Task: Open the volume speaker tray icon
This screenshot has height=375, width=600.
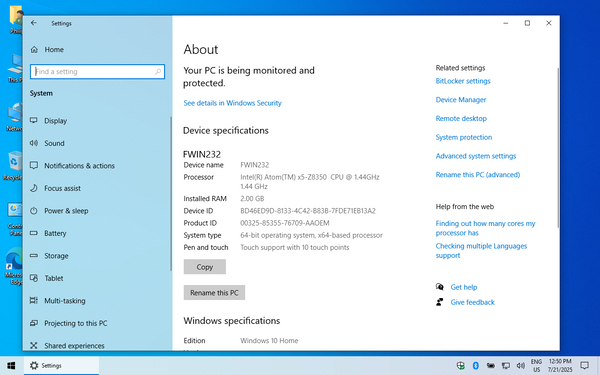Action: [520, 365]
